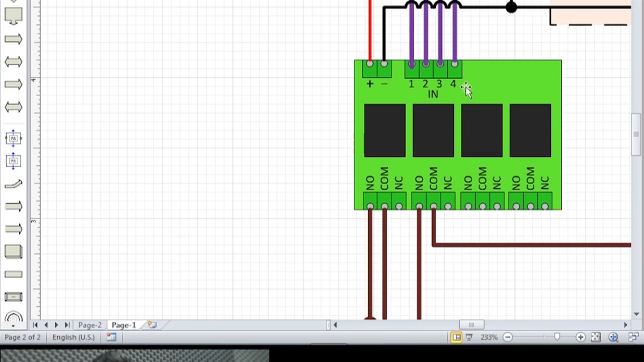Click the Switch Windows icon
This screenshot has width=644, height=362.
point(633,337)
